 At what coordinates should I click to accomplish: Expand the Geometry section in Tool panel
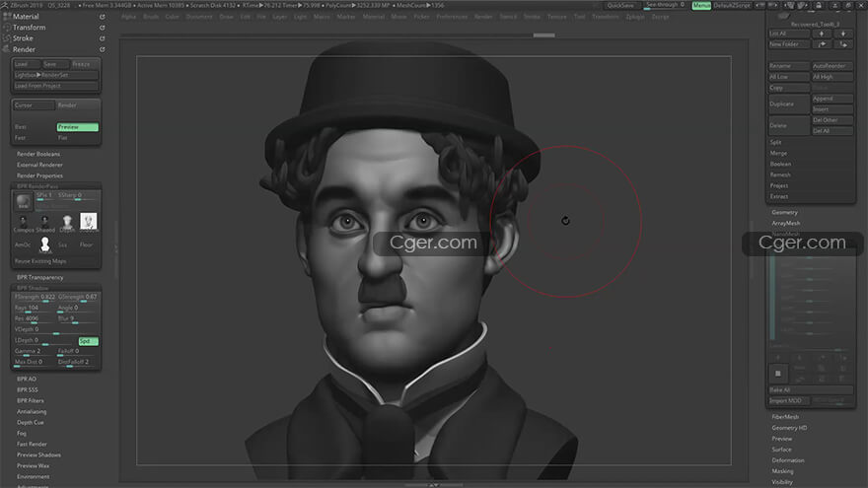784,213
